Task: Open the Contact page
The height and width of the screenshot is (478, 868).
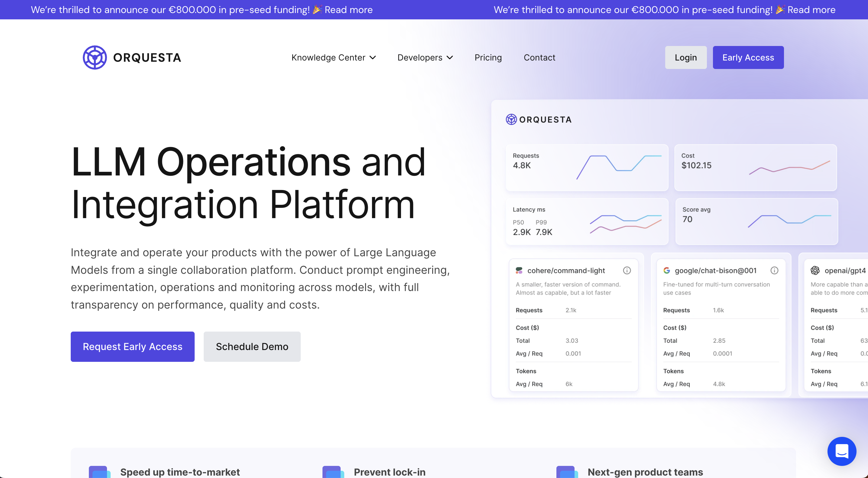Action: pyautogui.click(x=539, y=58)
